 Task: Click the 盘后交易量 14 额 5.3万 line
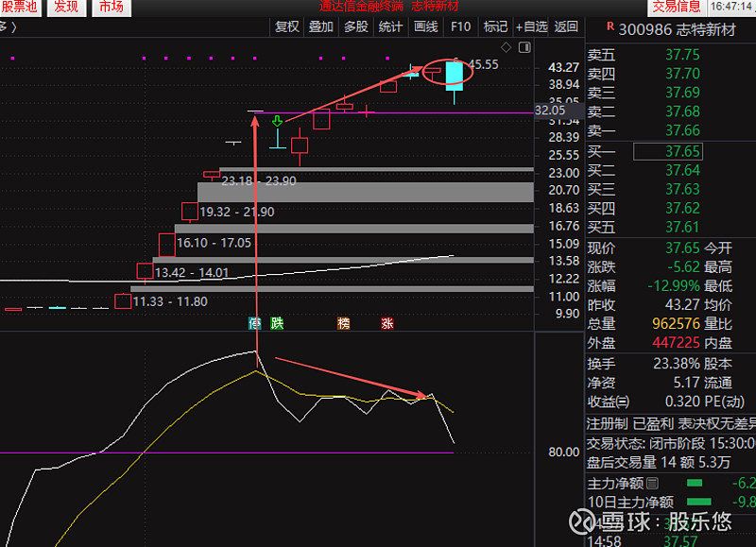click(659, 463)
